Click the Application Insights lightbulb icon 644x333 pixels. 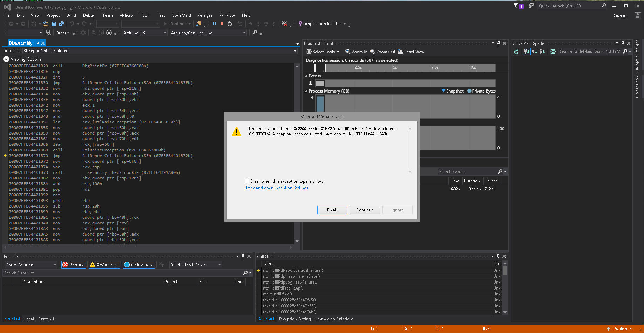tap(300, 24)
